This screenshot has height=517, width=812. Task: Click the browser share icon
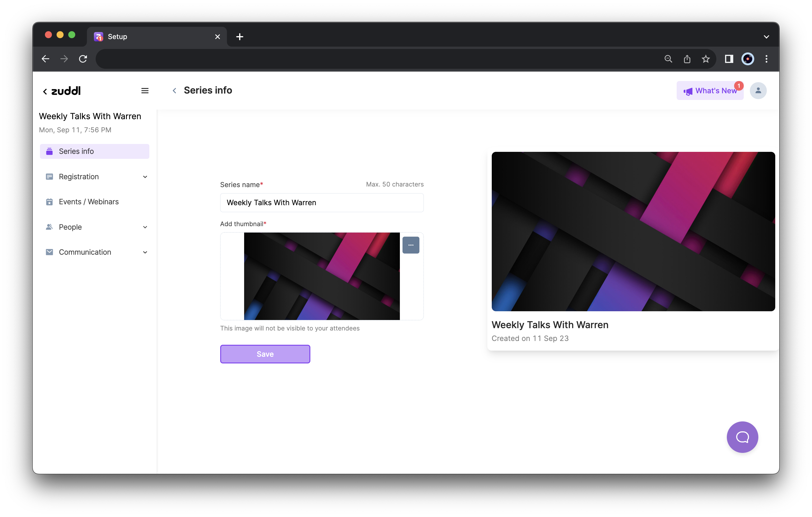point(687,59)
